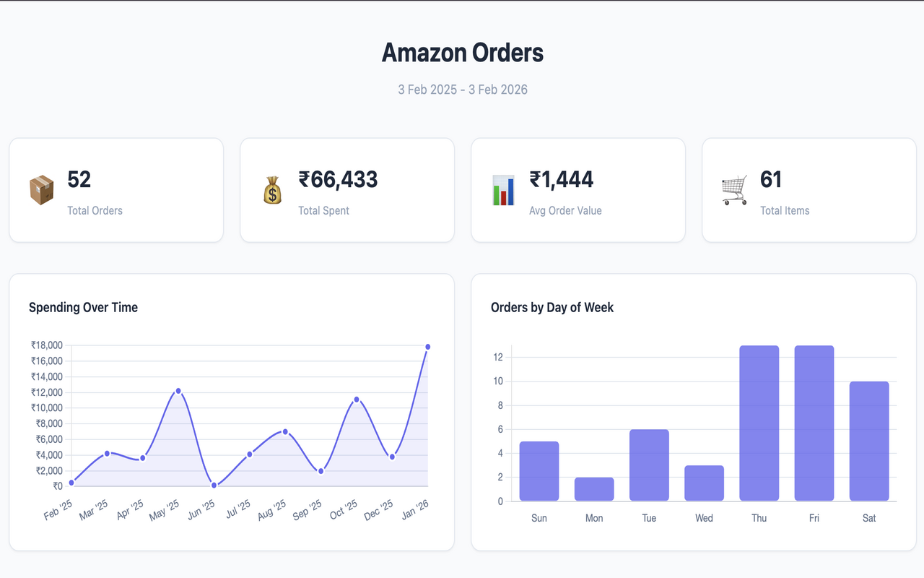Click the May '25 spending data point

tap(177, 390)
